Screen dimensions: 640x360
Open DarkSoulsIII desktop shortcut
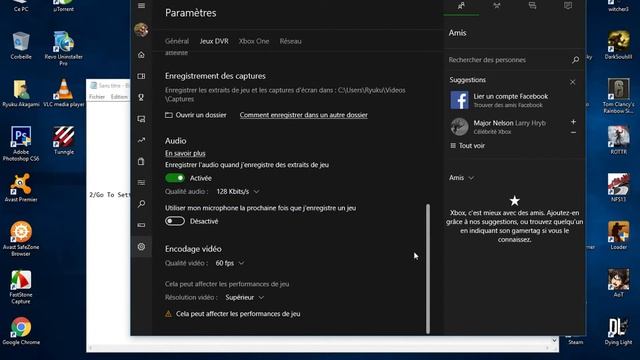(x=618, y=45)
